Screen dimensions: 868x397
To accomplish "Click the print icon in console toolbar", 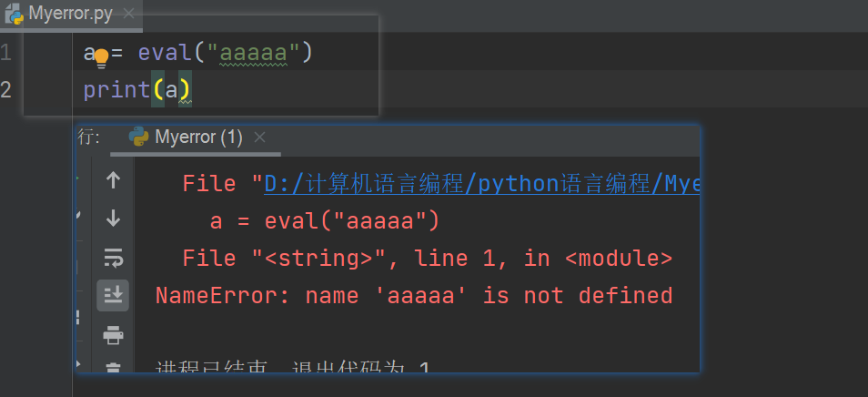I will click(x=113, y=336).
